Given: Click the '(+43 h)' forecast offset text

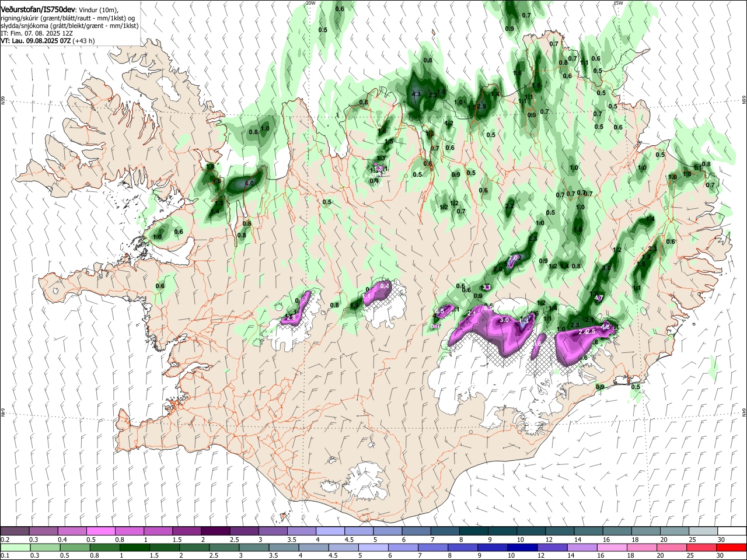Looking at the screenshot, I should coord(85,41).
